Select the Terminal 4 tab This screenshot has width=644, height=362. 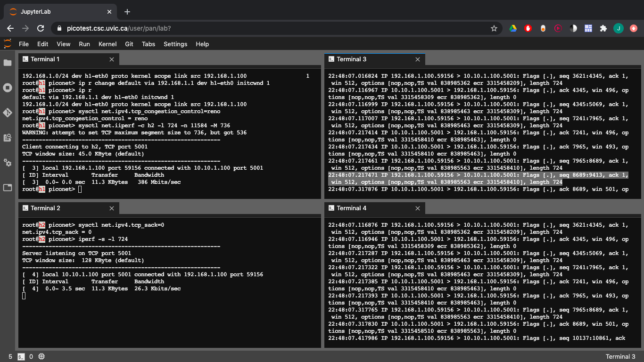click(351, 208)
